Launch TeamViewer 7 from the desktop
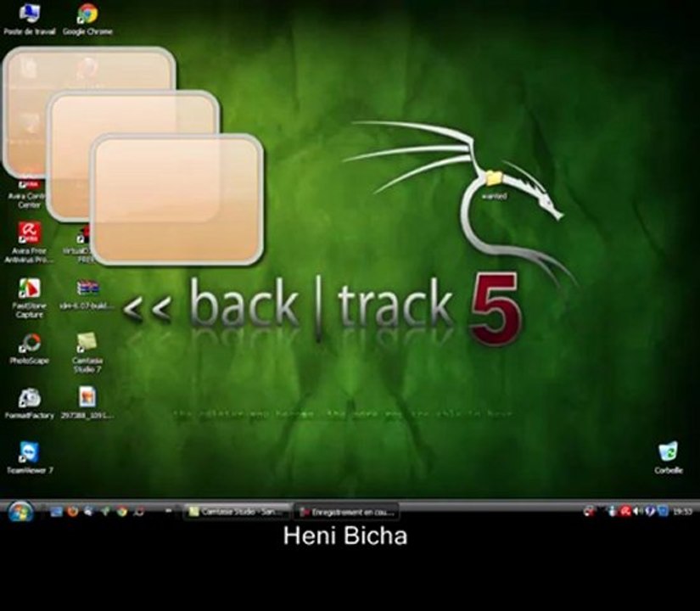Screen dimensions: 700x611 click(30, 457)
